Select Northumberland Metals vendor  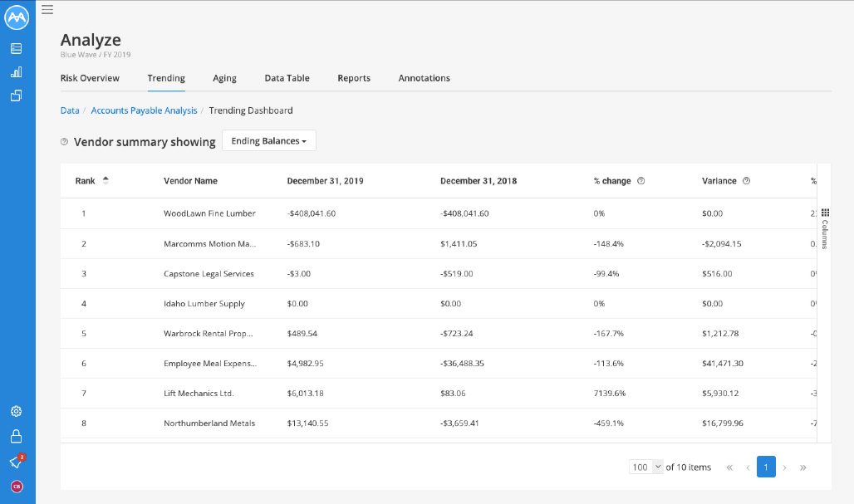pos(209,423)
